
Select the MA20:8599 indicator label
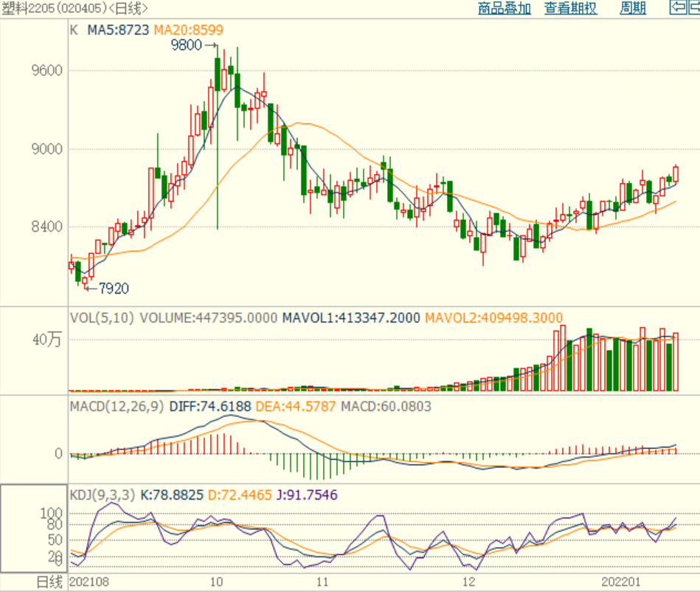[188, 30]
